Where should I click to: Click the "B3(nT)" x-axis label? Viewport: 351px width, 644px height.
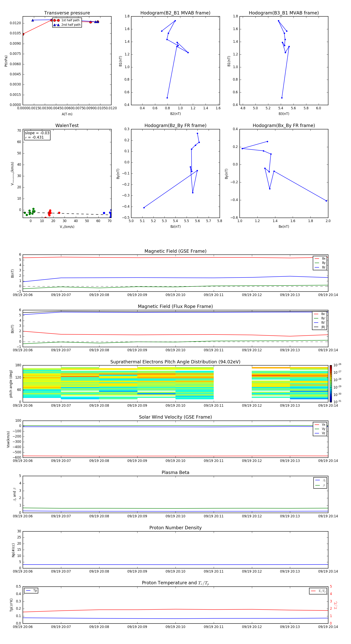point(284,114)
